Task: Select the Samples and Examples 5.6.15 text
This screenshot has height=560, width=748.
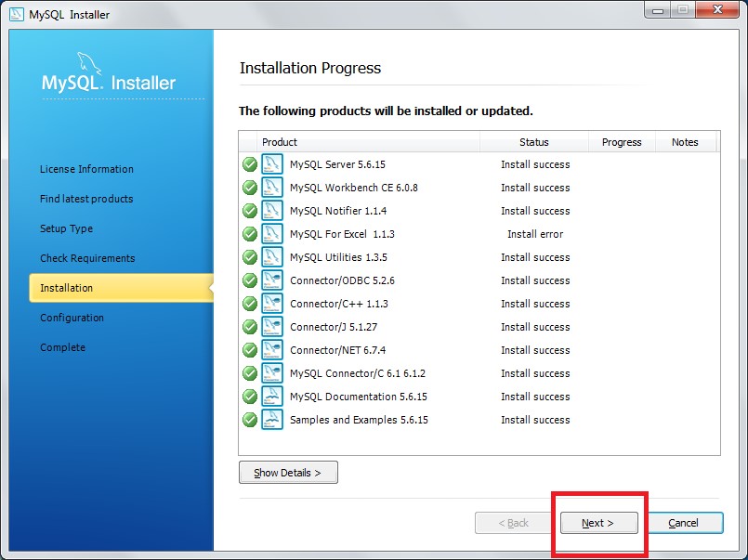Action: pyautogui.click(x=360, y=420)
